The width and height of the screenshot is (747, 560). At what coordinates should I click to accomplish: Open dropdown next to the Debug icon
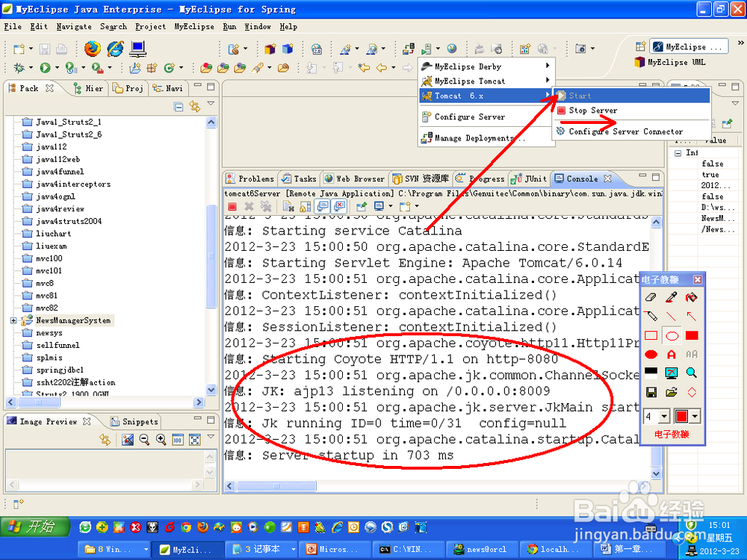31,68
